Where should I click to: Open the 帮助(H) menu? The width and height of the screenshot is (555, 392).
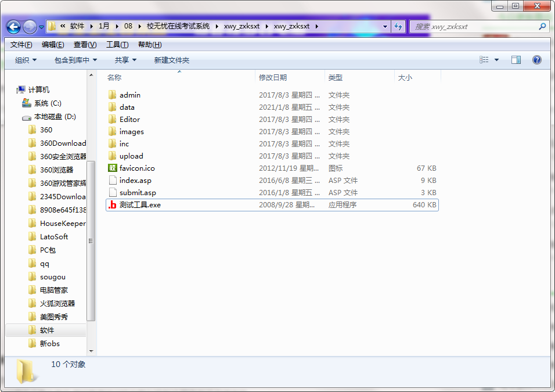(x=150, y=45)
